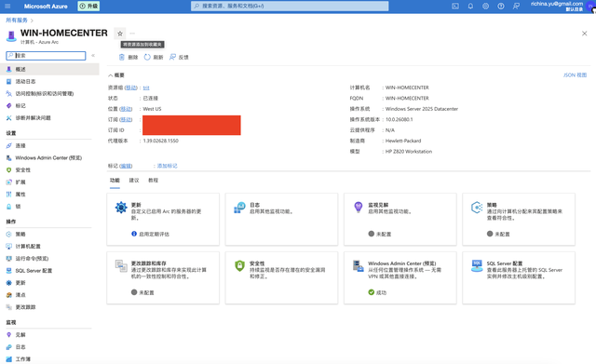Click the 添加标记 link
This screenshot has height=364, width=596.
(168, 166)
